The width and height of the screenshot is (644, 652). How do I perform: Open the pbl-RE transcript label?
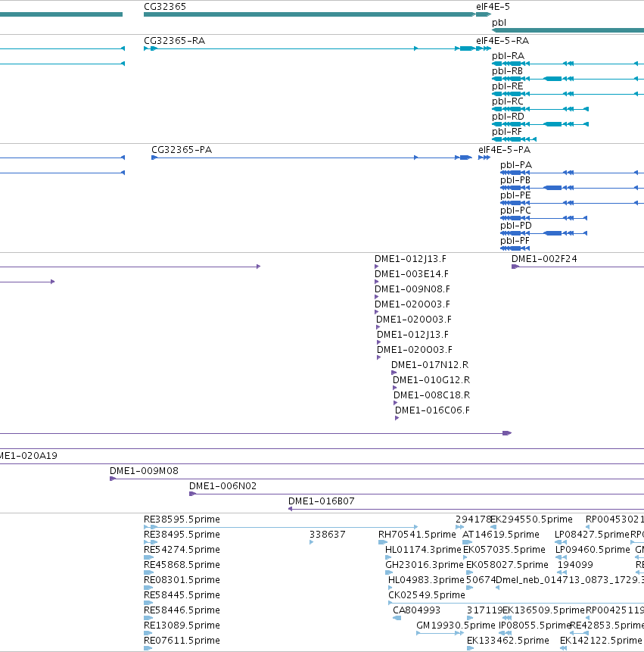tap(507, 86)
